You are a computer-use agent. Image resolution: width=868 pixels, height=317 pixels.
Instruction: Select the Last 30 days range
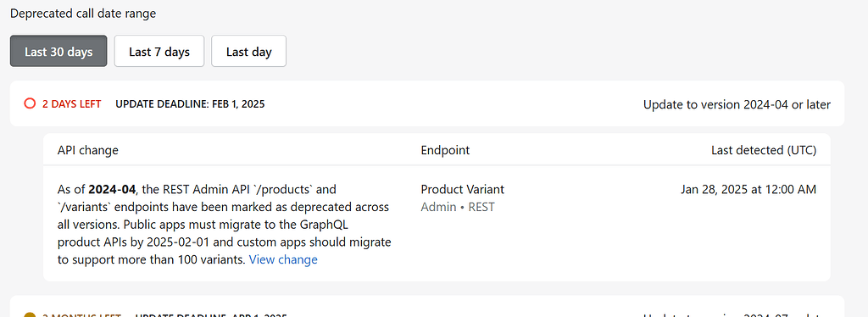[x=58, y=52]
